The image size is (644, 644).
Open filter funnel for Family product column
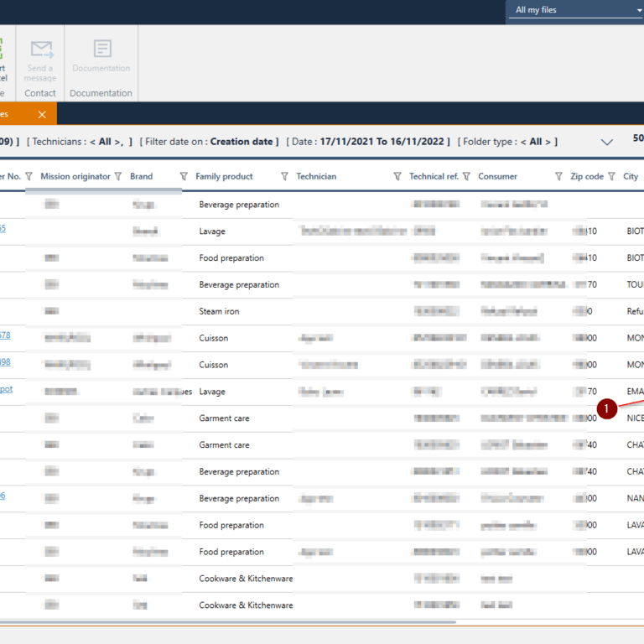(284, 176)
